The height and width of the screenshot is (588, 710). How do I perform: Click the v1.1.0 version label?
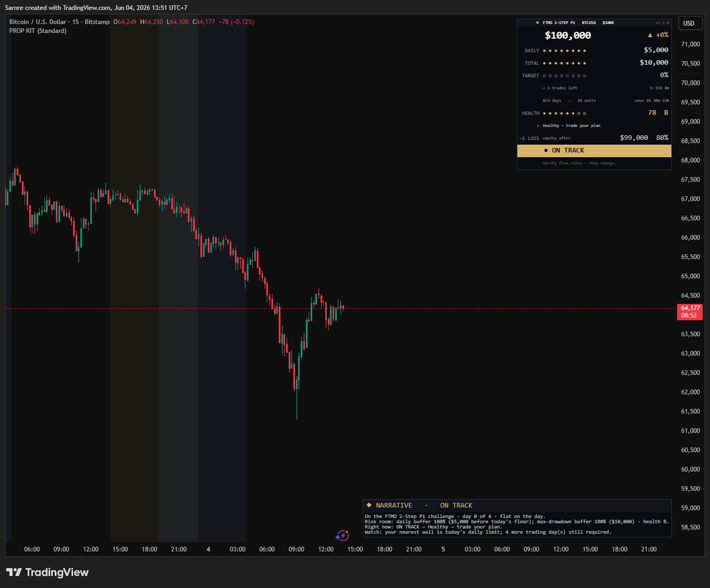(662, 23)
